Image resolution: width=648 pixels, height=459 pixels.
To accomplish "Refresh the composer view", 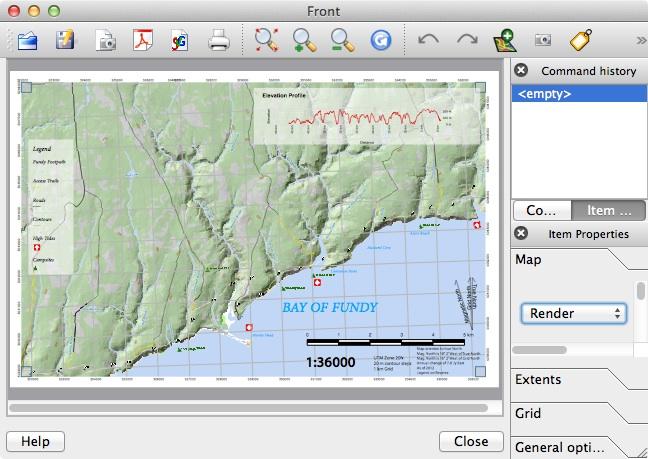I will coord(381,41).
